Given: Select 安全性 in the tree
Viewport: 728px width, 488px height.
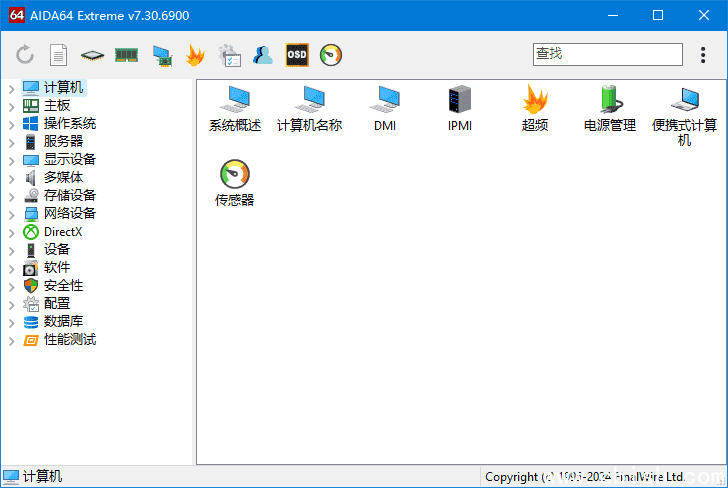Looking at the screenshot, I should point(63,286).
